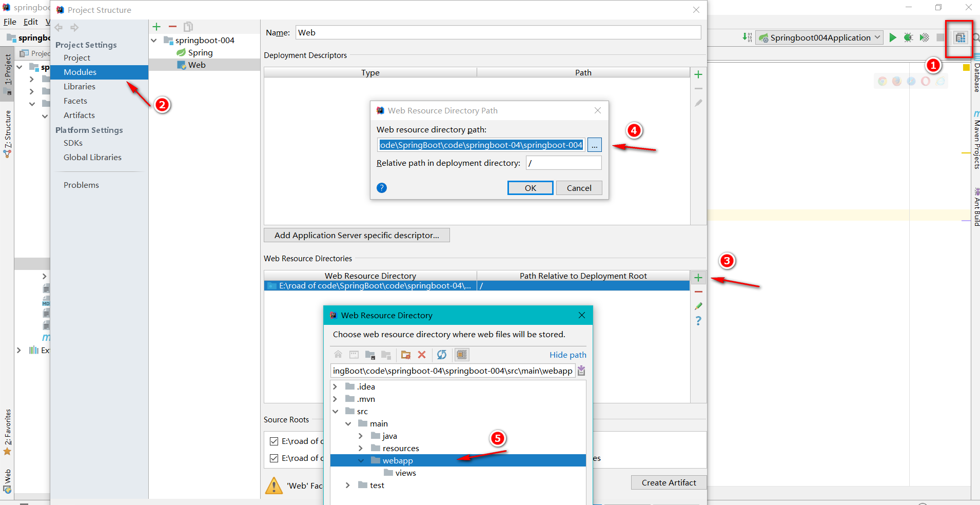The image size is (980, 505).
Task: Collapse the webapp folder
Action: click(x=361, y=460)
